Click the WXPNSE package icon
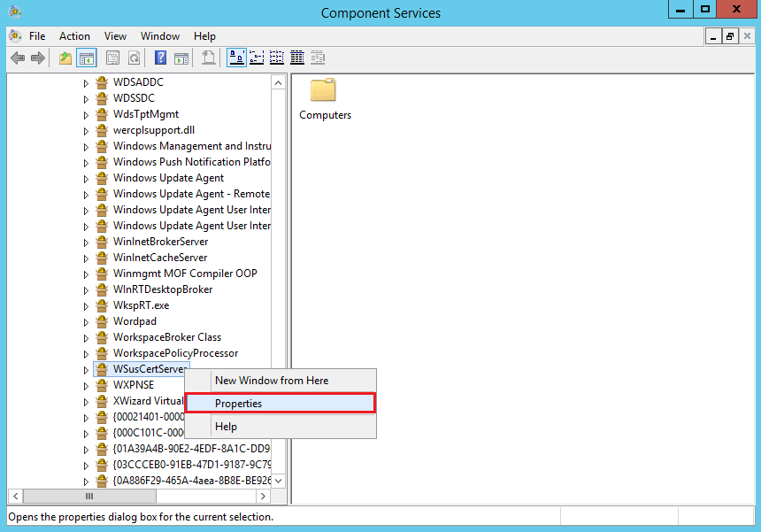The width and height of the screenshot is (761, 532). pyautogui.click(x=102, y=385)
